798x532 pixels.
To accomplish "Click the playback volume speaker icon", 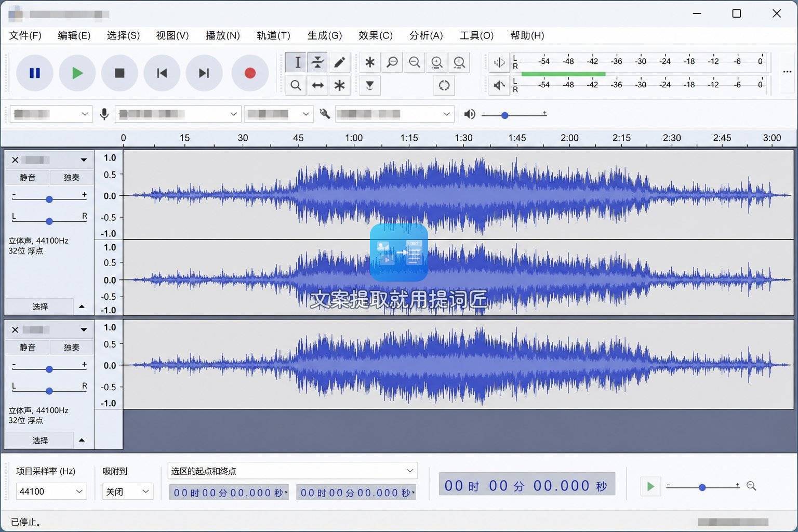I will tap(470, 114).
